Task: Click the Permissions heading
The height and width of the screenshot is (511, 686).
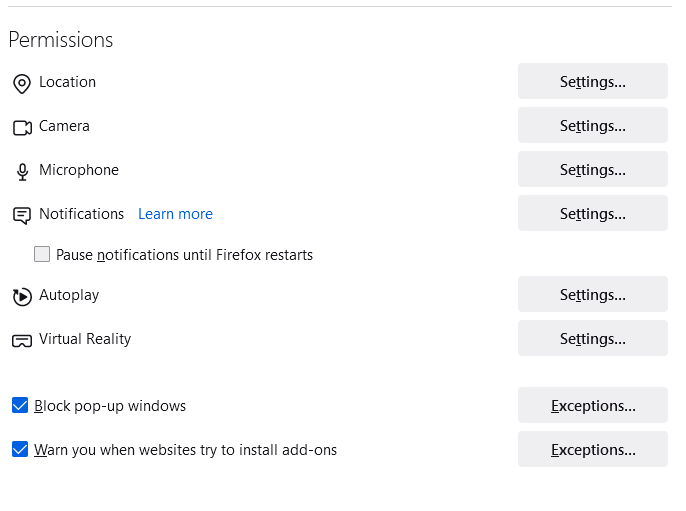Action: 61,40
